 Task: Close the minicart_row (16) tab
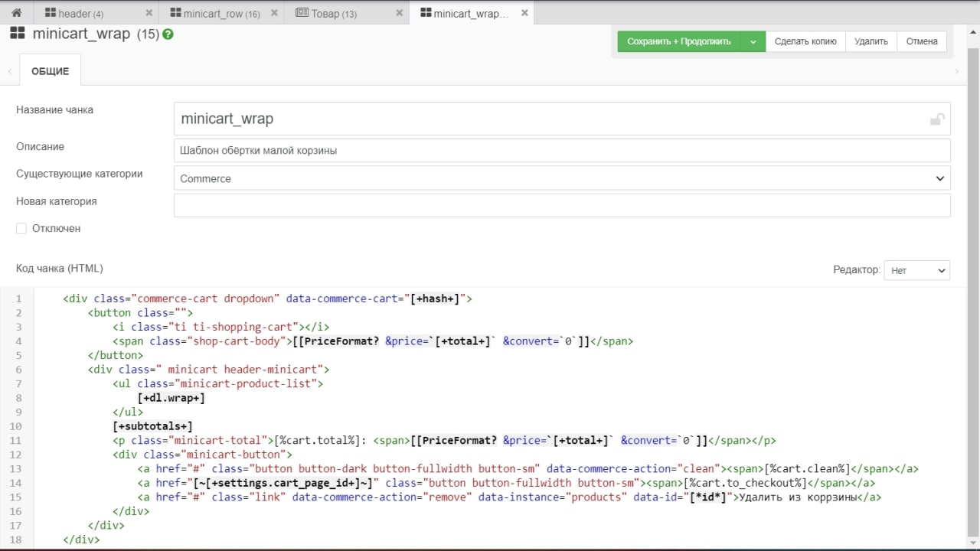(x=273, y=13)
